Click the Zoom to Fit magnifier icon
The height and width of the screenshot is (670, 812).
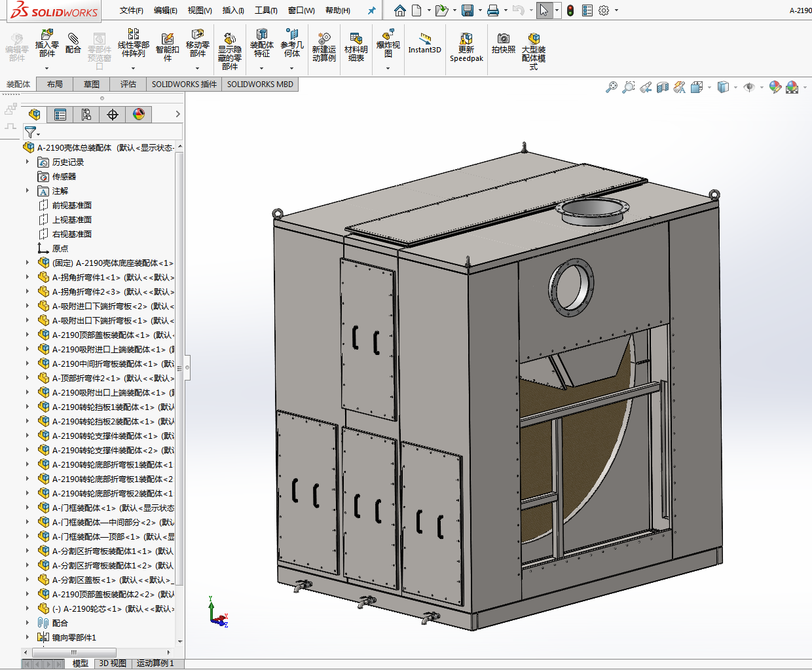point(611,87)
